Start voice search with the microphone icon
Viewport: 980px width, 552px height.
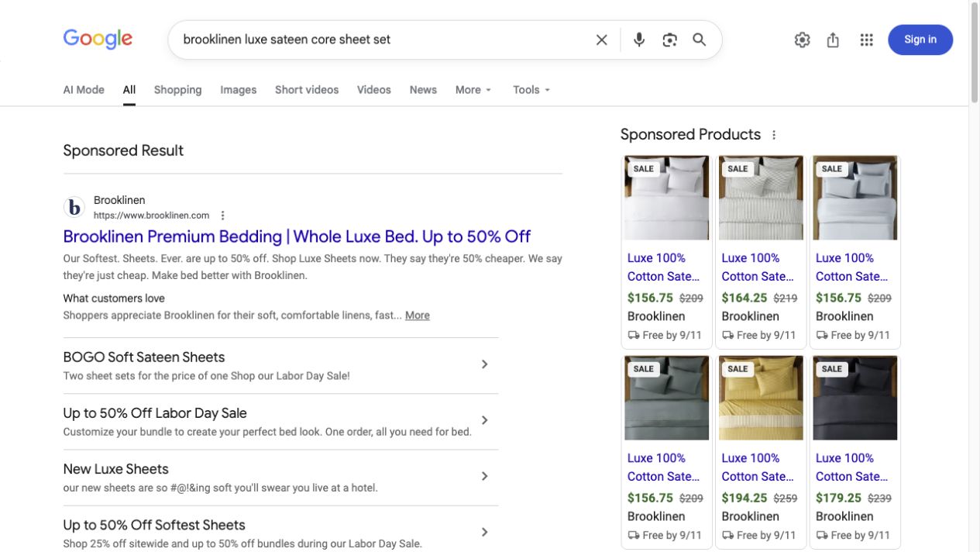[639, 40]
